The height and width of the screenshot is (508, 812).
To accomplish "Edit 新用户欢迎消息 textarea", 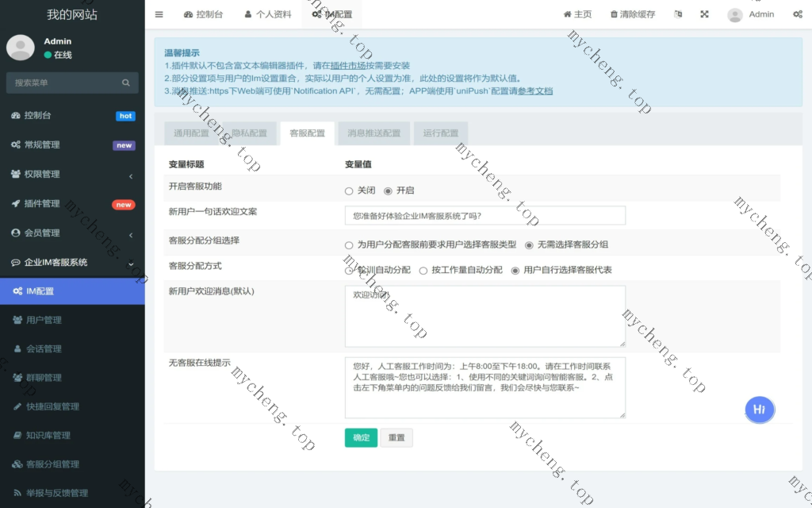I will 485,316.
